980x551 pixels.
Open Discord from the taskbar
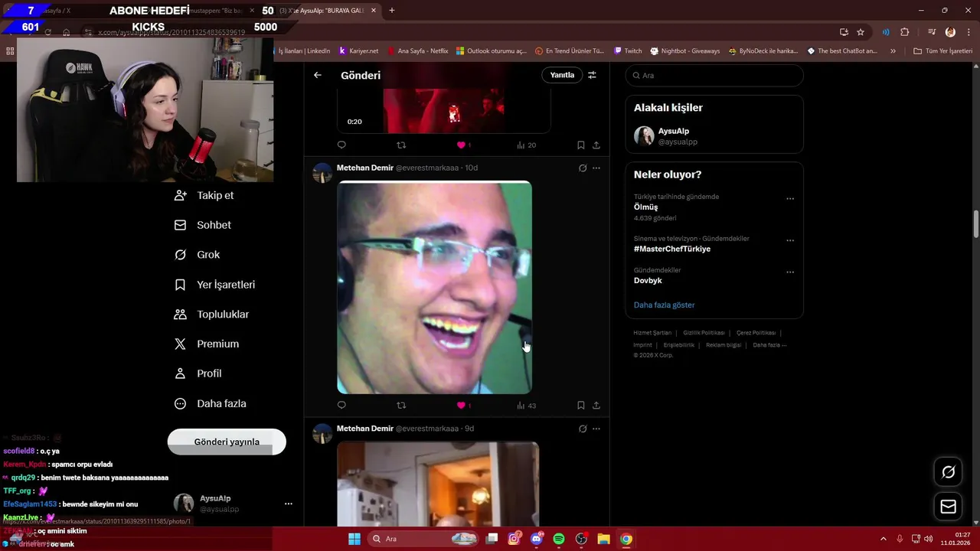click(537, 539)
